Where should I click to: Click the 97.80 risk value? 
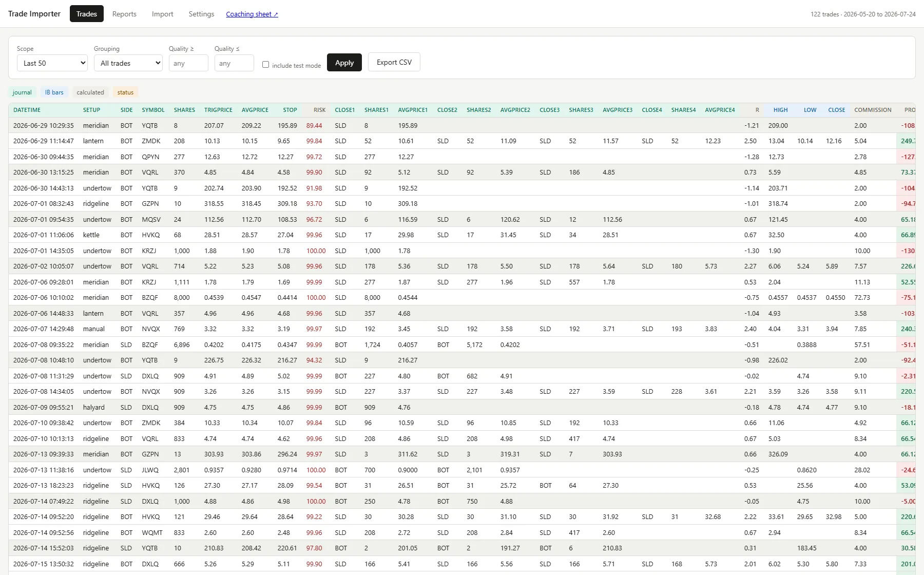314,548
